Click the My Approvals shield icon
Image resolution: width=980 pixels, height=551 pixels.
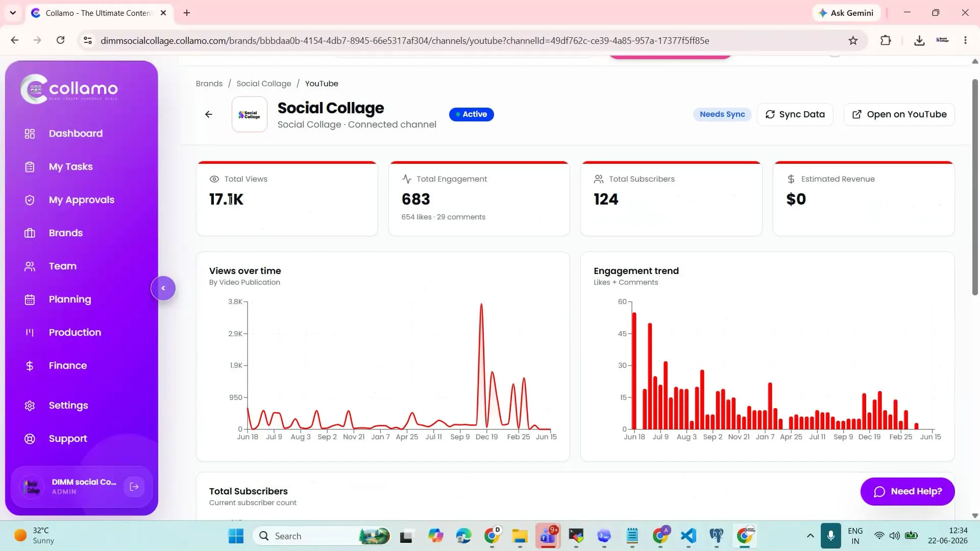pyautogui.click(x=30, y=200)
